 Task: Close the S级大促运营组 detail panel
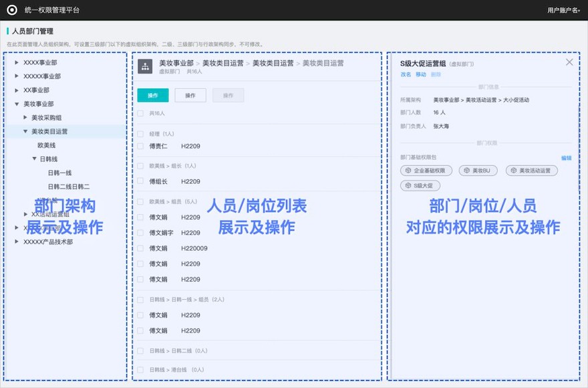tap(569, 62)
